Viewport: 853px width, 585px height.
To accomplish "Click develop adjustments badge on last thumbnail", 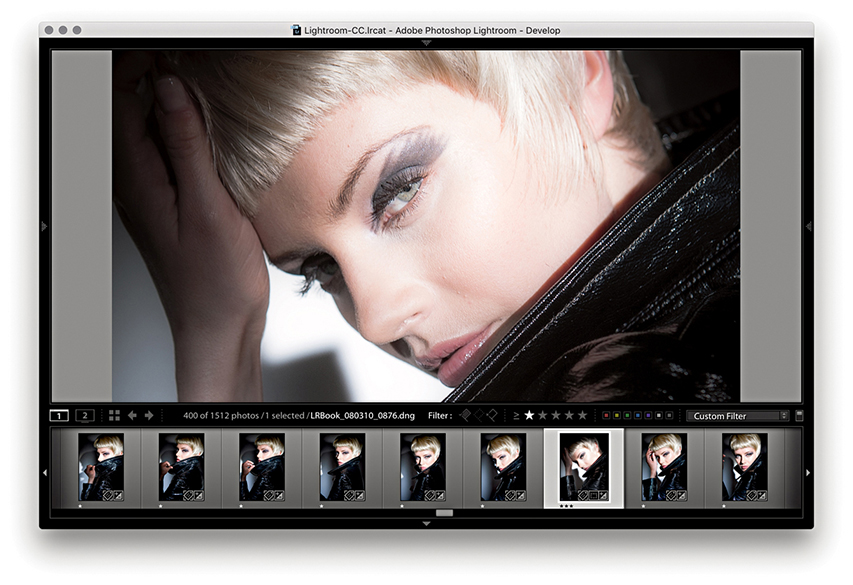I will (762, 495).
